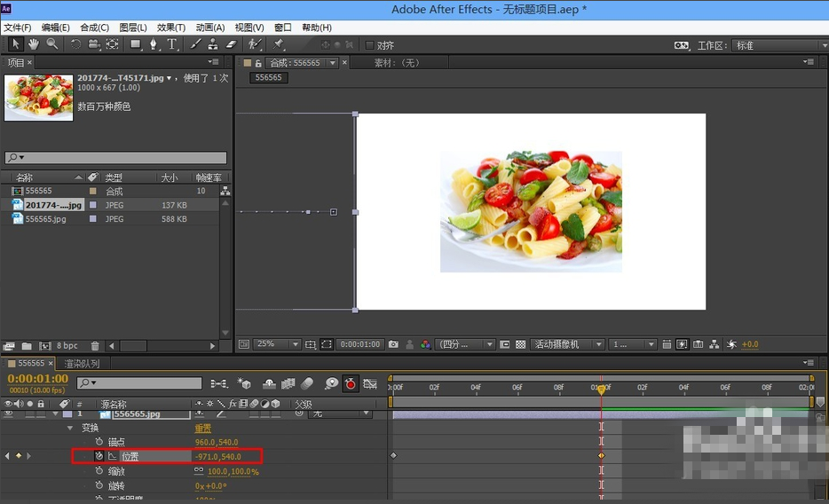Enable the 对齐 snapping checkbox

[x=370, y=45]
